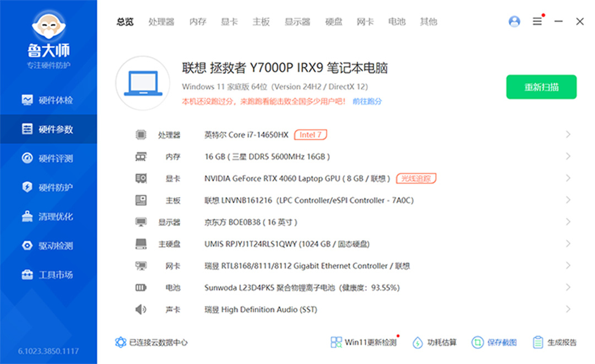This screenshot has height=364, width=595.
Task: Click the user account avatar icon
Action: (x=514, y=21)
